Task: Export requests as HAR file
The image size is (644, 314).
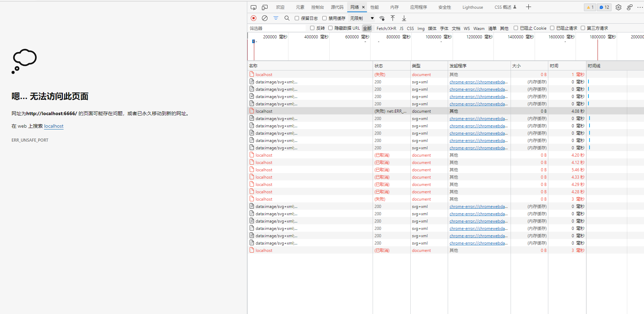Action: pos(404,18)
